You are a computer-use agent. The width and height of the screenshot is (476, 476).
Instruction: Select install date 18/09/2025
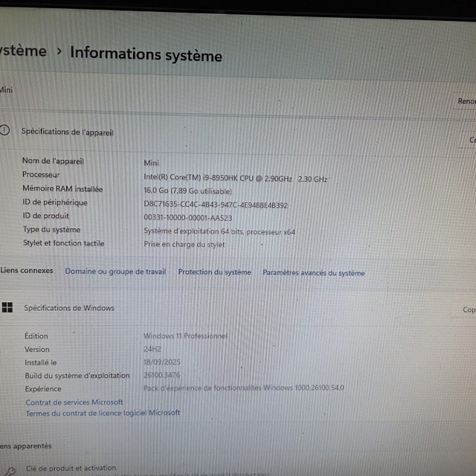tap(162, 362)
